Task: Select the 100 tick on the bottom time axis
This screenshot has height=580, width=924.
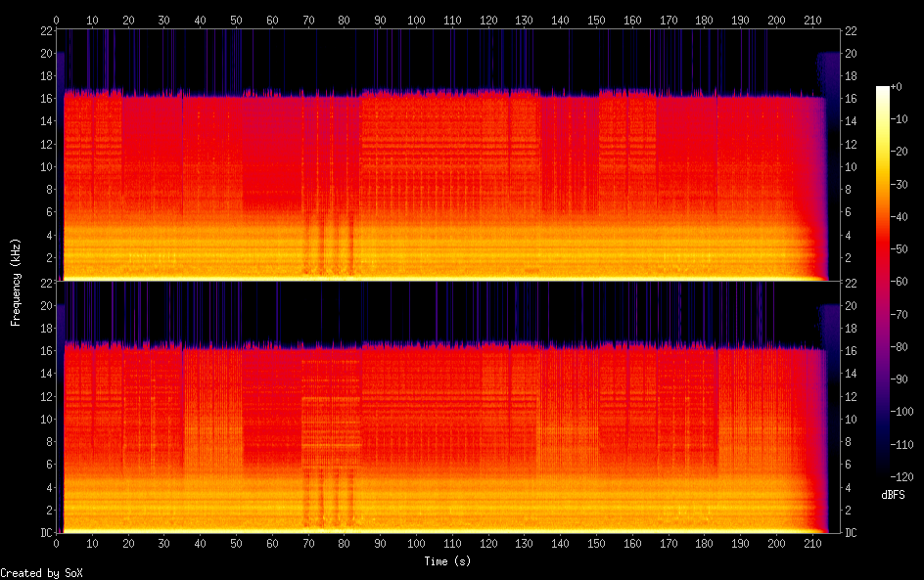Action: point(416,543)
